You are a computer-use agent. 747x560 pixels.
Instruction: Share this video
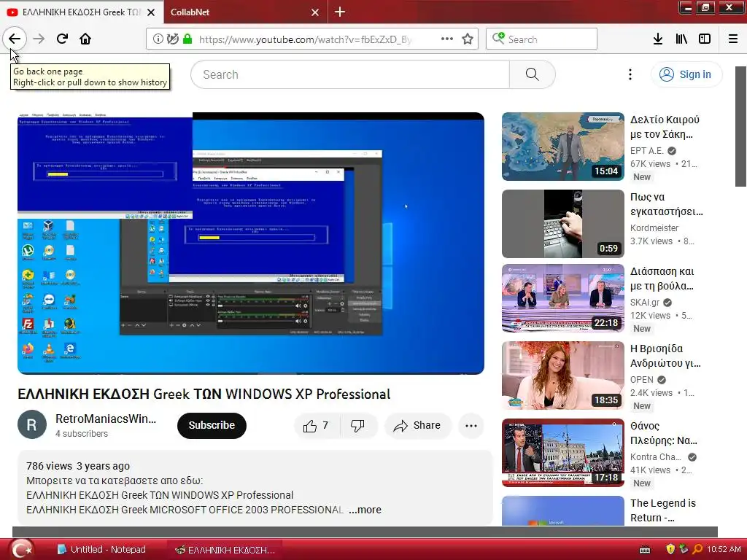pyautogui.click(x=417, y=425)
